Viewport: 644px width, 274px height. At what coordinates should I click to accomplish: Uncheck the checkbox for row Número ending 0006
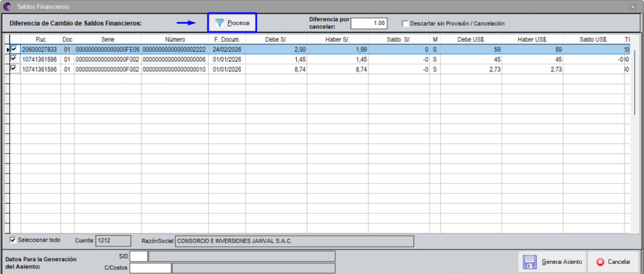15,59
